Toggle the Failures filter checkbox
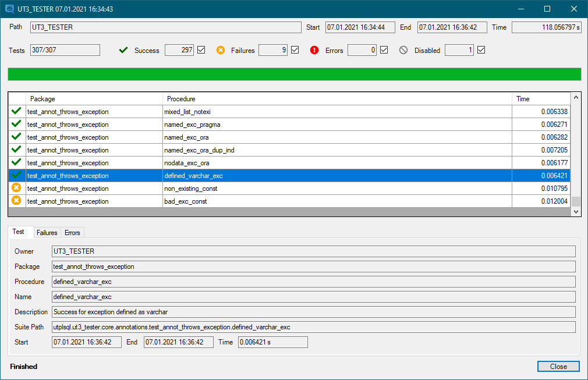This screenshot has height=380, width=588. (x=295, y=50)
